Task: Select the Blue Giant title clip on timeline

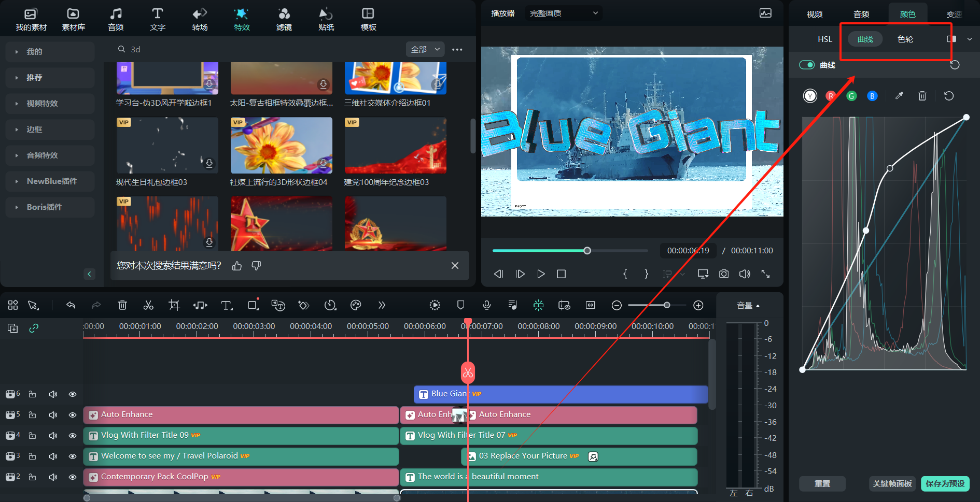Action: tap(560, 394)
